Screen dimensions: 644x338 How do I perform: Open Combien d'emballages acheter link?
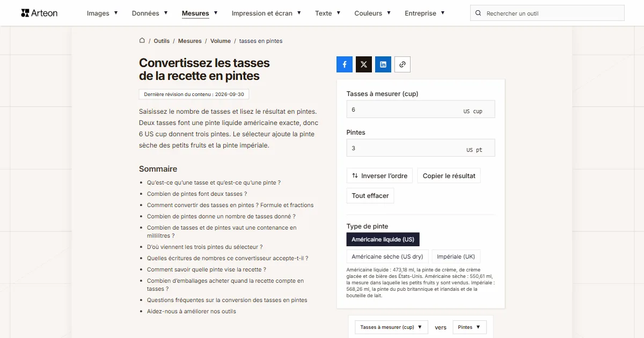(x=225, y=285)
